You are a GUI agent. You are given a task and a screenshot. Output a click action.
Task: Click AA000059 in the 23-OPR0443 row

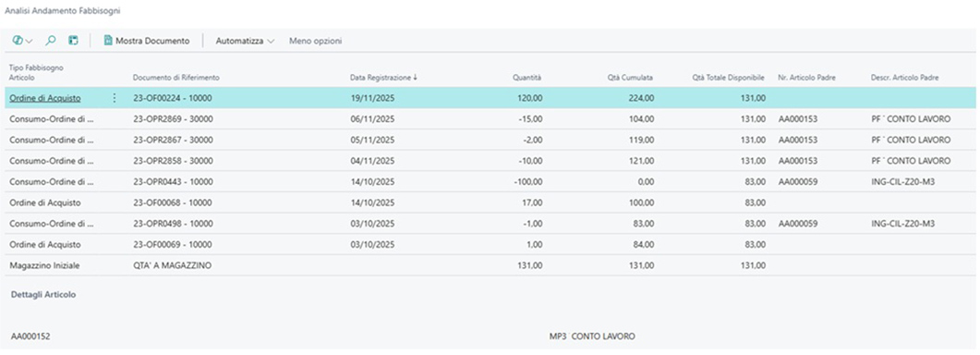point(798,181)
